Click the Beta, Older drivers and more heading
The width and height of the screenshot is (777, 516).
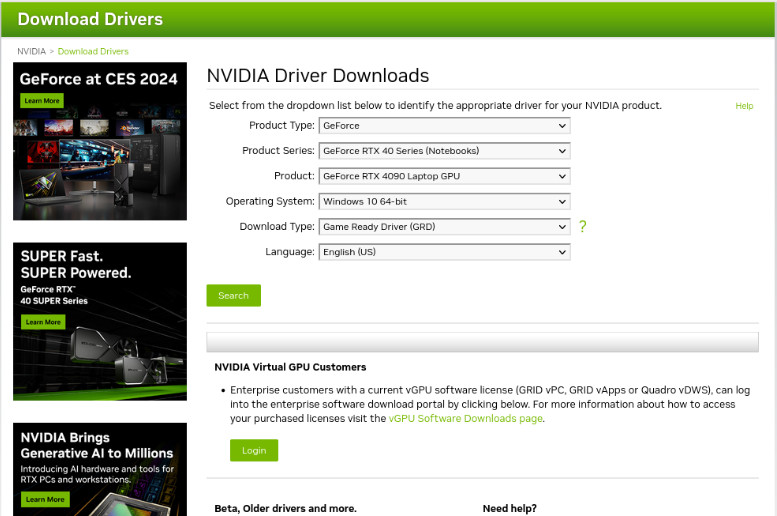pyautogui.click(x=285, y=508)
